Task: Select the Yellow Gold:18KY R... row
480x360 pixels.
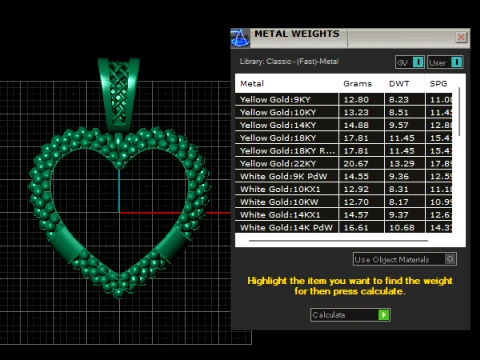Action: [344, 151]
